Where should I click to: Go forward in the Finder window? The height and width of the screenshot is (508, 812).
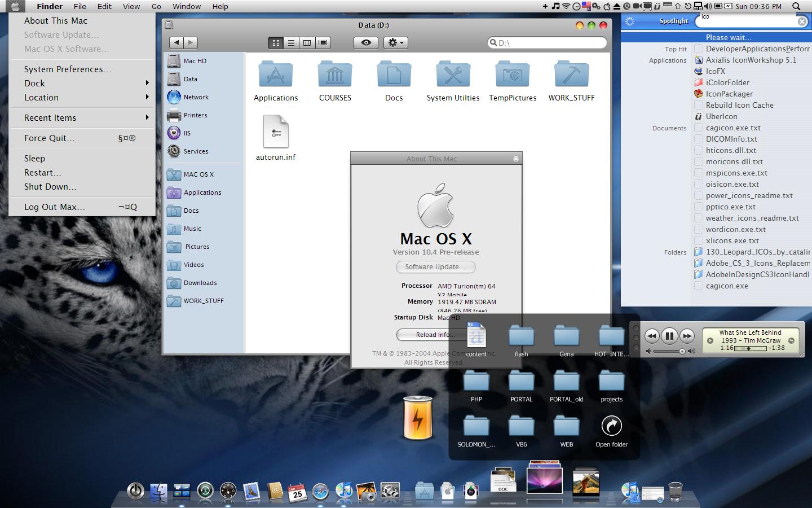pos(191,42)
